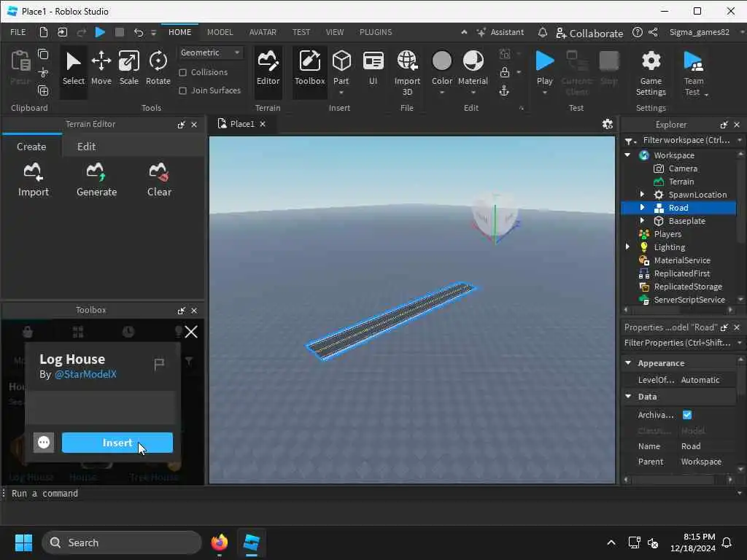The height and width of the screenshot is (560, 747).
Task: Click the big Play test button
Action: [544, 61]
